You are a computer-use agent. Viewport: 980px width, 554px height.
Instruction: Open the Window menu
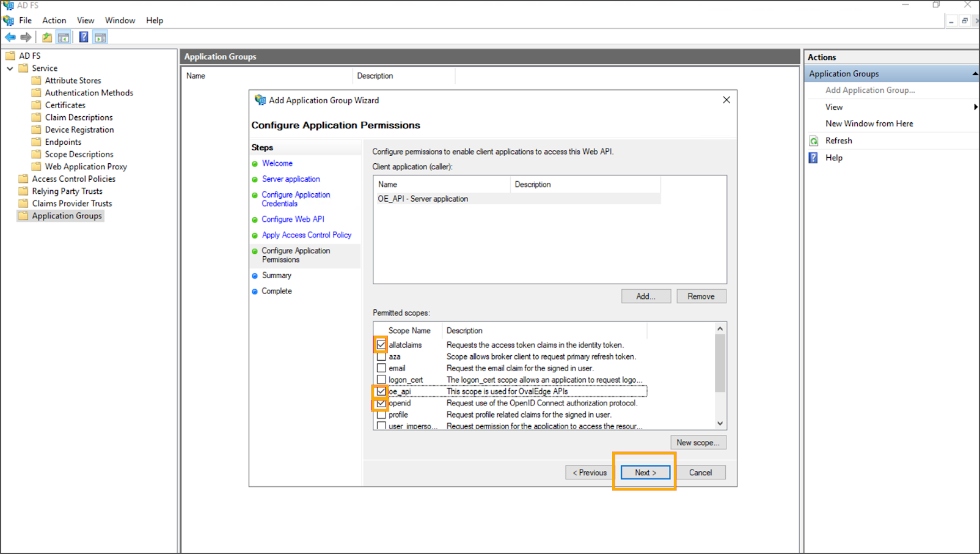coord(120,20)
